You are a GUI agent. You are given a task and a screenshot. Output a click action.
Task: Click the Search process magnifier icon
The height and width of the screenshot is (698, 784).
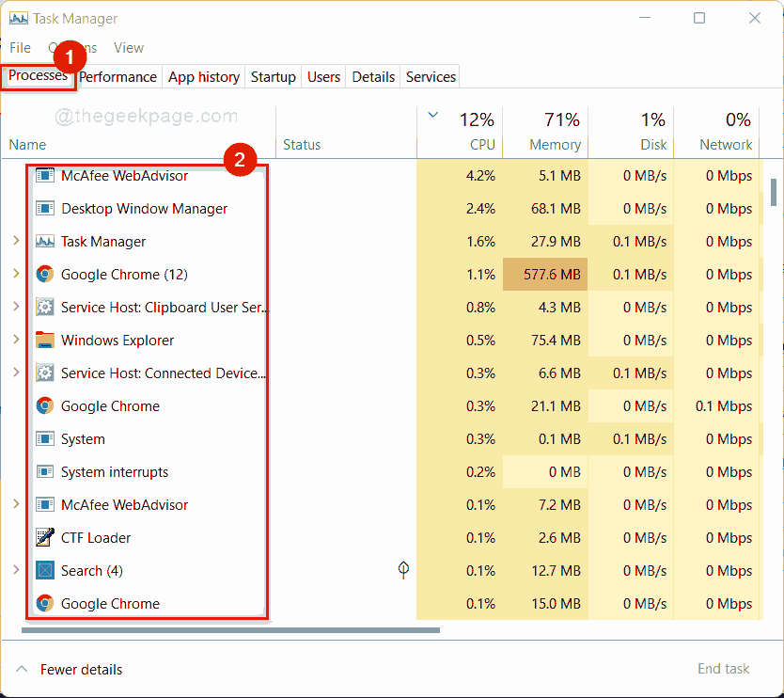(x=44, y=570)
